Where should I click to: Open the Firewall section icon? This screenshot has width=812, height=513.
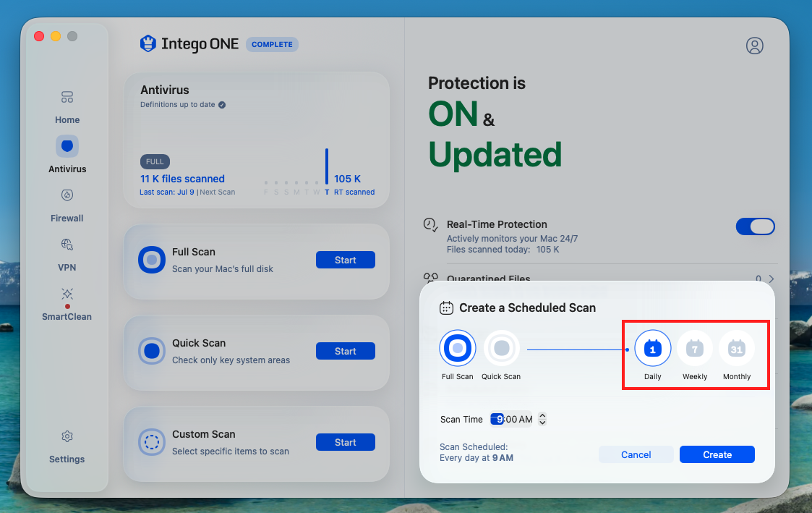point(67,195)
